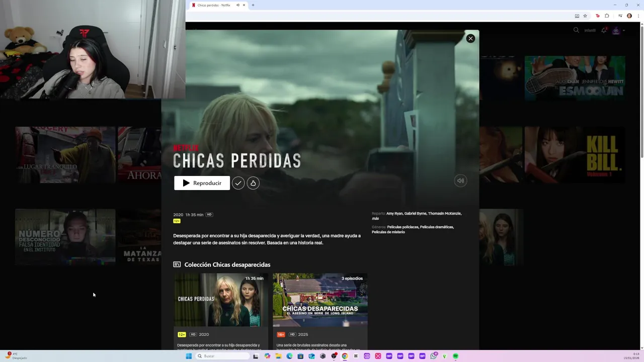Open Google Chrome taskbar icon
Image resolution: width=644 pixels, height=362 pixels.
345,356
